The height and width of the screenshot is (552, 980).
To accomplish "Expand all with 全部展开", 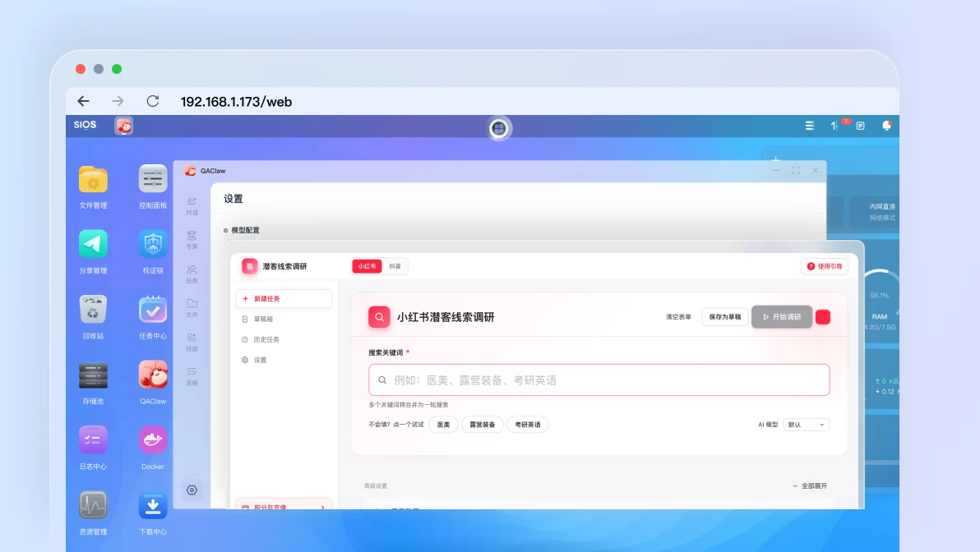I will (x=810, y=485).
